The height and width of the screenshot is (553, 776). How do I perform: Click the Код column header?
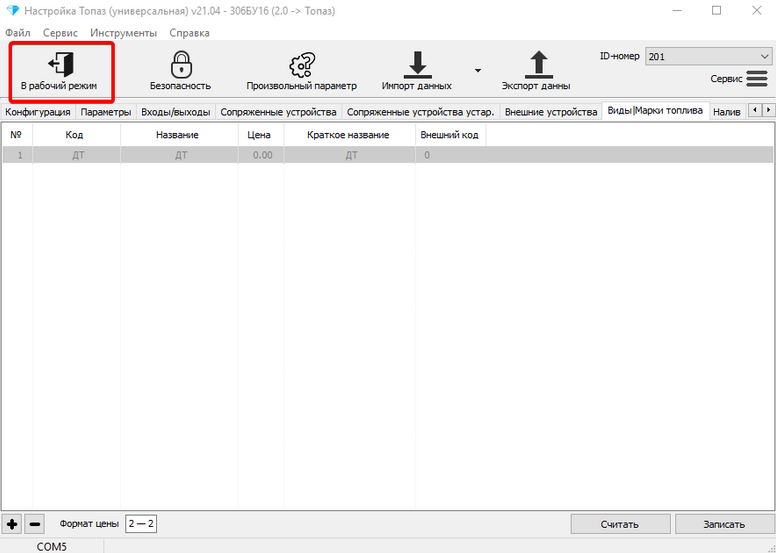[76, 135]
